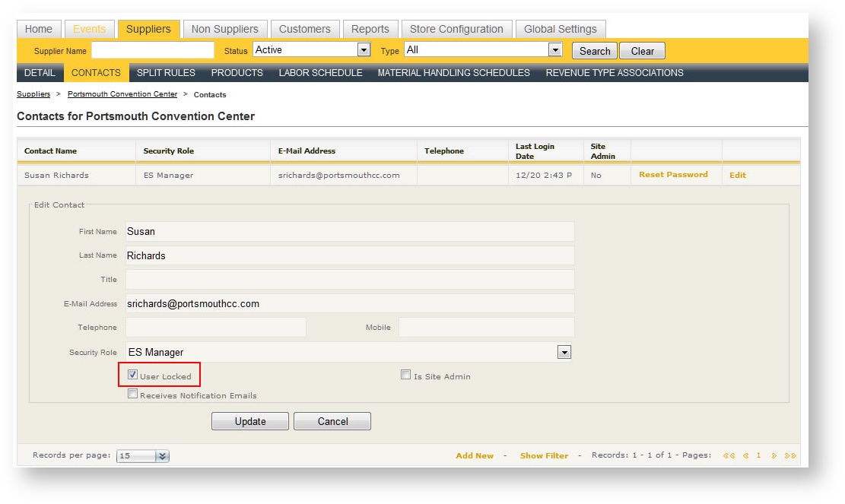Click the Add New link
Image resolution: width=845 pixels, height=504 pixels.
[475, 456]
